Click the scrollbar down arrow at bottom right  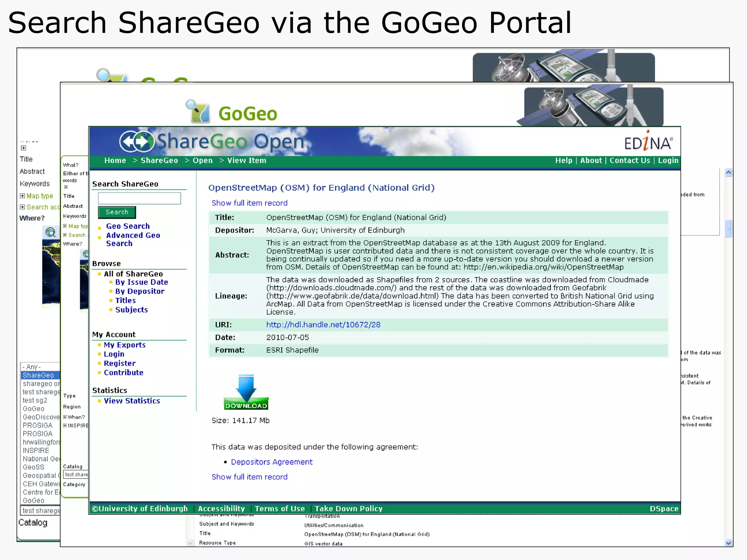click(728, 543)
